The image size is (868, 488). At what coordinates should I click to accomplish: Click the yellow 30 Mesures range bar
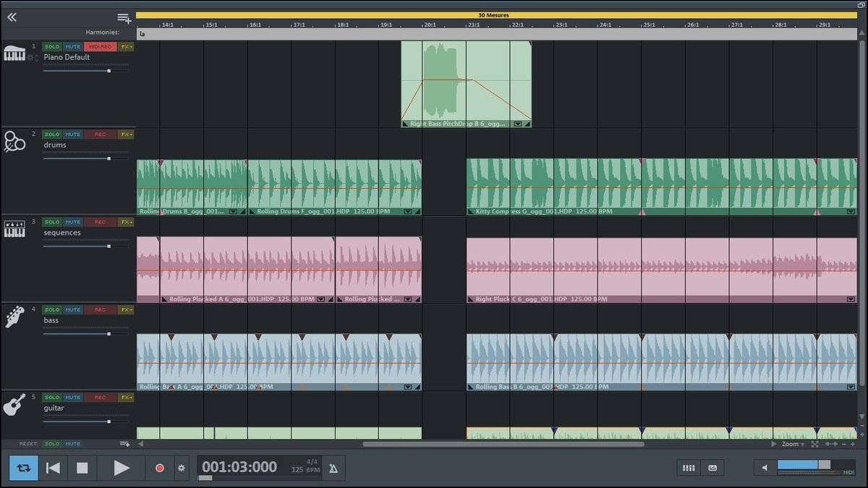496,15
